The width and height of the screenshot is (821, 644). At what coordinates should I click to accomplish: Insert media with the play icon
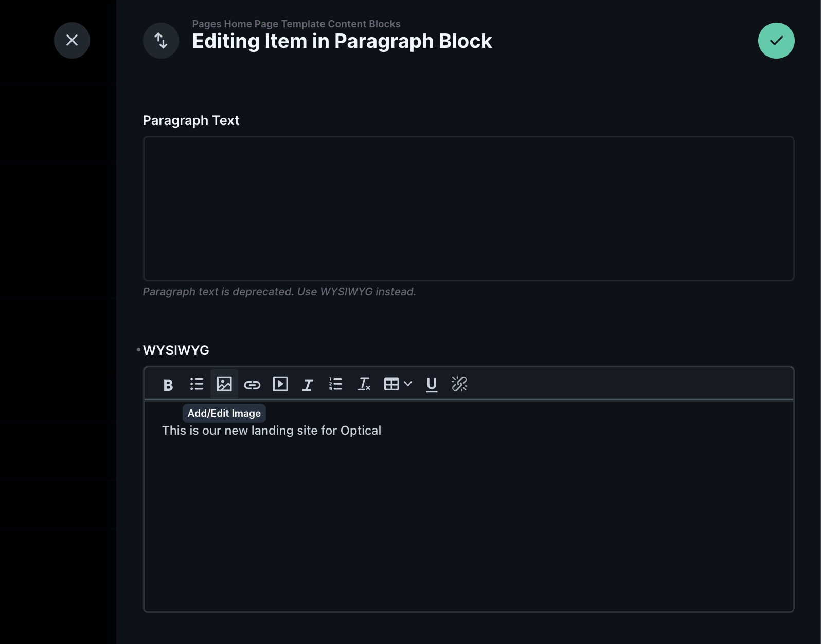280,384
